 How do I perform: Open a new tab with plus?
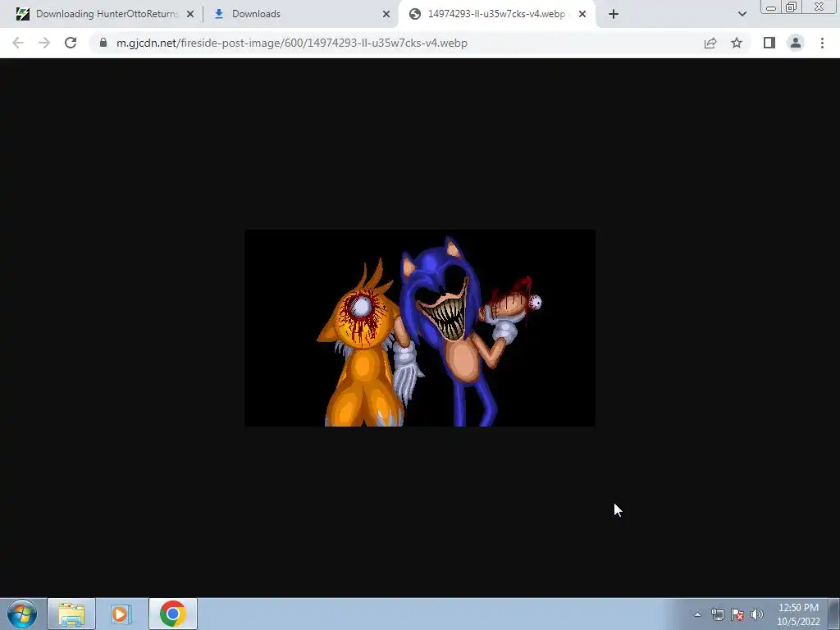[614, 14]
